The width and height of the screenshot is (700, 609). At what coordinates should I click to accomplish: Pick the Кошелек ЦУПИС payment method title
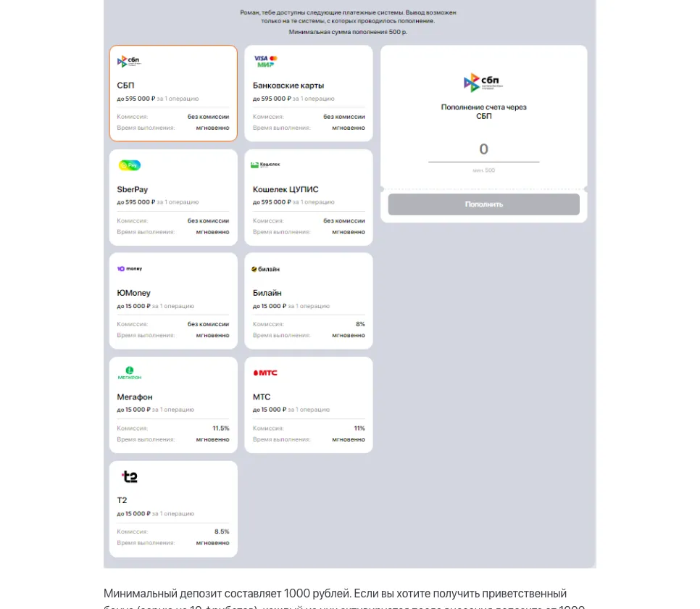pyautogui.click(x=286, y=189)
